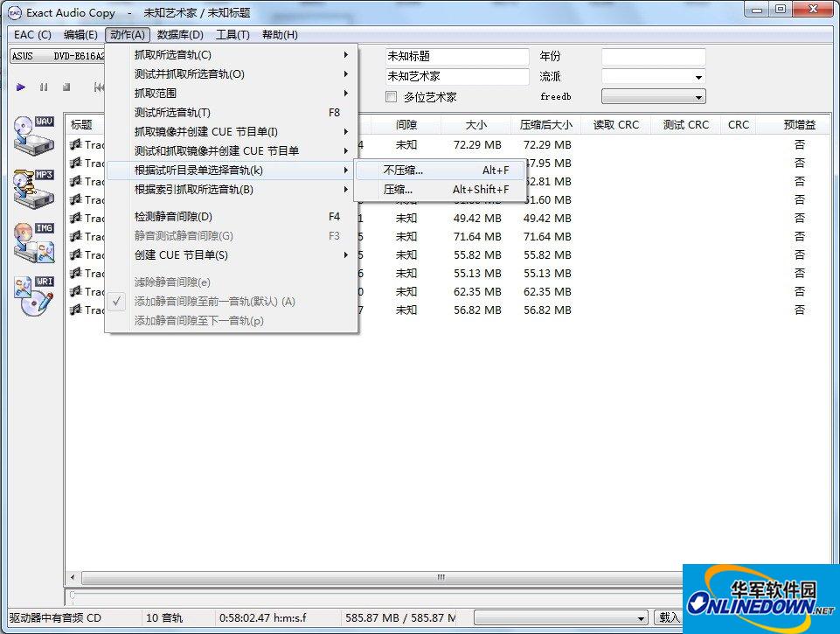Click the 72.29 MB size cell

[476, 144]
